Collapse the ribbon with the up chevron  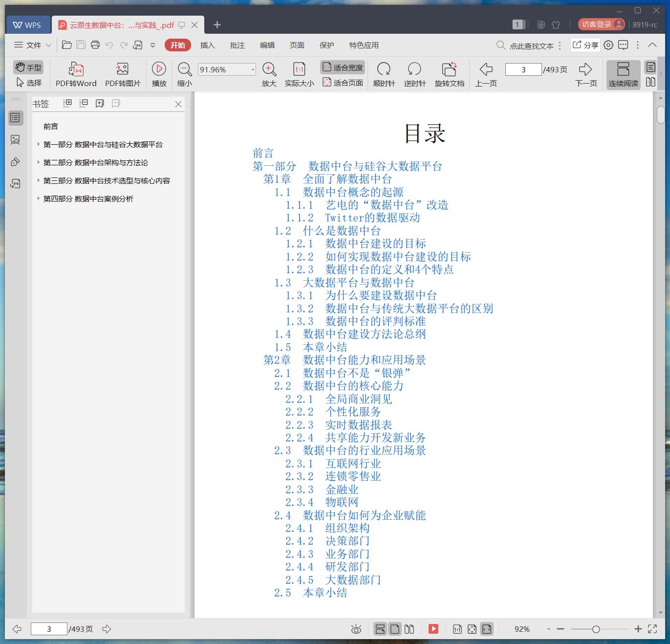pyautogui.click(x=652, y=45)
